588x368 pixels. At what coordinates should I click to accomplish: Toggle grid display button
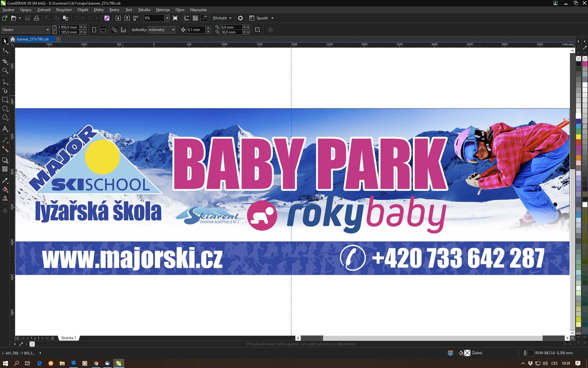tap(195, 18)
